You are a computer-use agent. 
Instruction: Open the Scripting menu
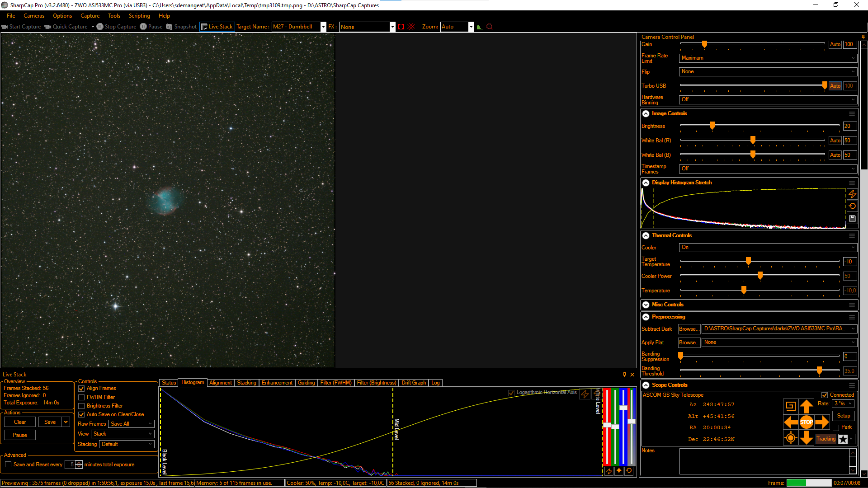click(x=139, y=16)
